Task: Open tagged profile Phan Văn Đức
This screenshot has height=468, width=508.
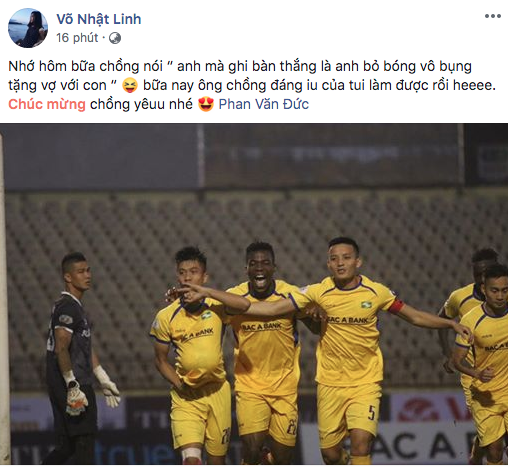Action: 264,104
